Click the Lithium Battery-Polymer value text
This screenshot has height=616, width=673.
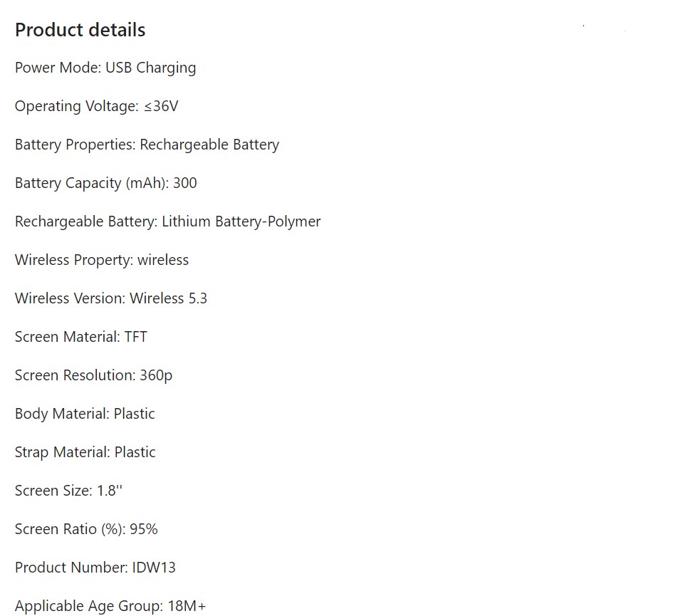pyautogui.click(x=241, y=221)
